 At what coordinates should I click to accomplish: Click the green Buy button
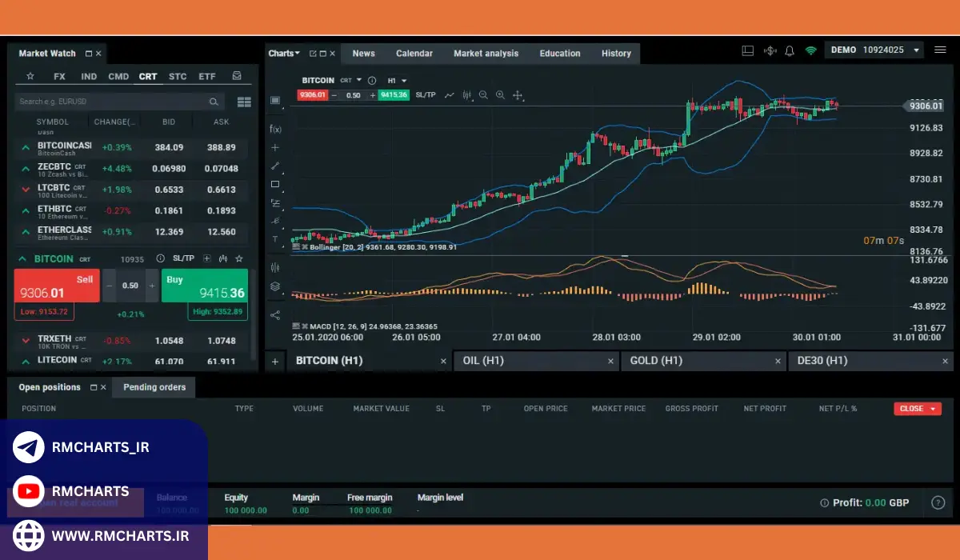pos(205,286)
